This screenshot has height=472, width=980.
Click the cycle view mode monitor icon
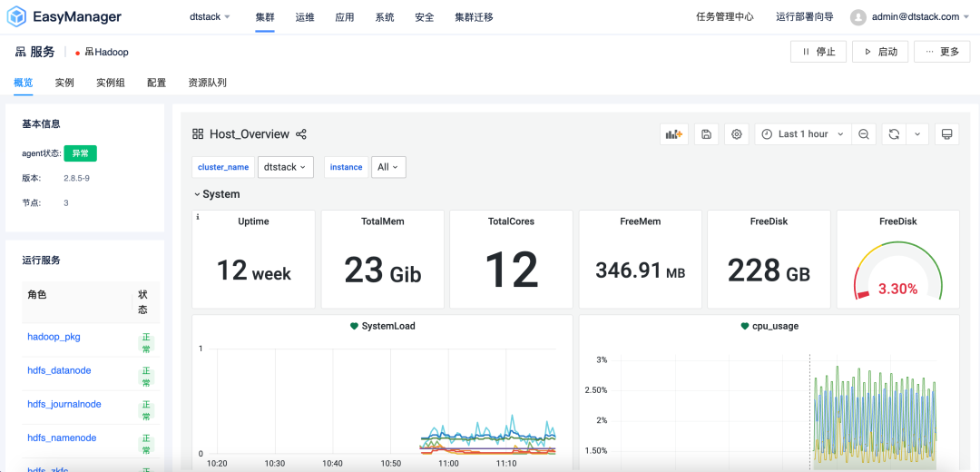[x=946, y=133]
